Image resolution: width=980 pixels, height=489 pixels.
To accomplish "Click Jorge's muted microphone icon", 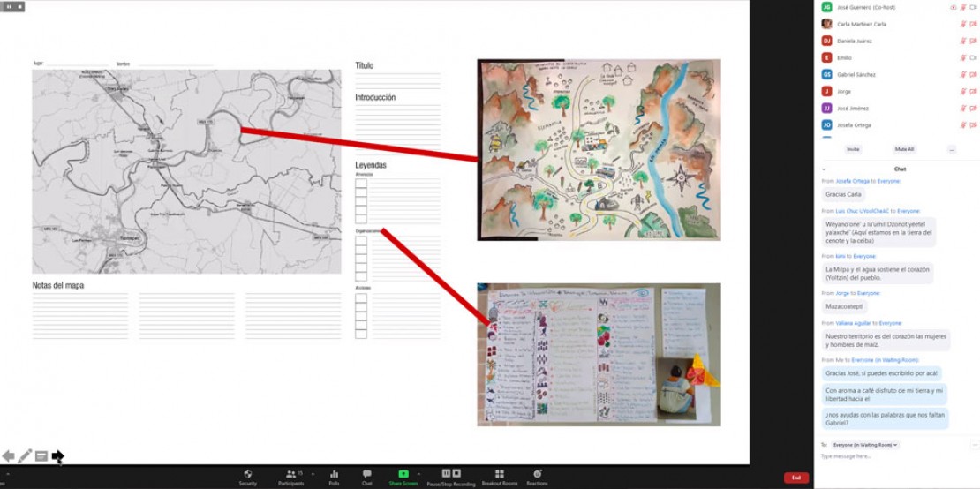I will pyautogui.click(x=963, y=91).
